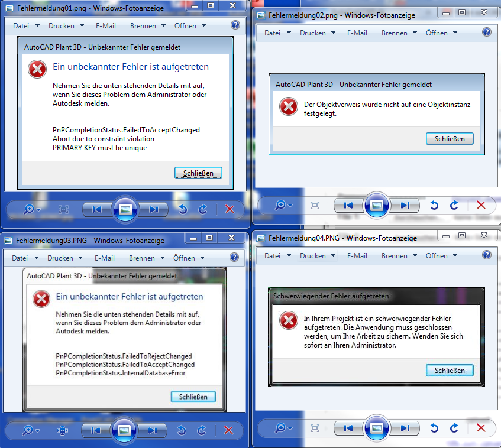
Task: Click E-Mail in Fehlermeldung03 viewer
Action: 105,258
